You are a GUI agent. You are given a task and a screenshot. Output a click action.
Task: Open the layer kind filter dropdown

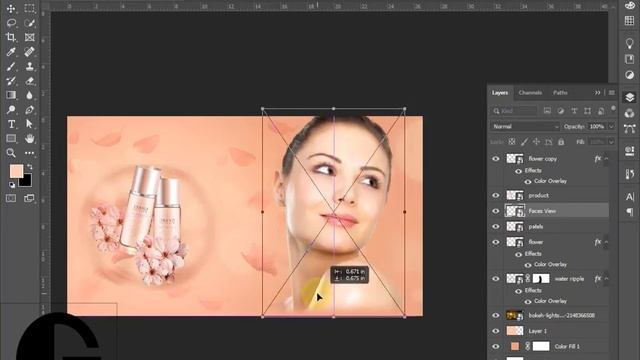pyautogui.click(x=514, y=111)
